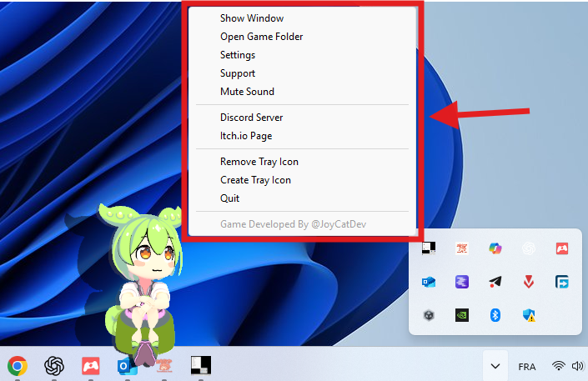The width and height of the screenshot is (588, 381).
Task: Click the black-and-white window taskbar icon
Action: [201, 365]
